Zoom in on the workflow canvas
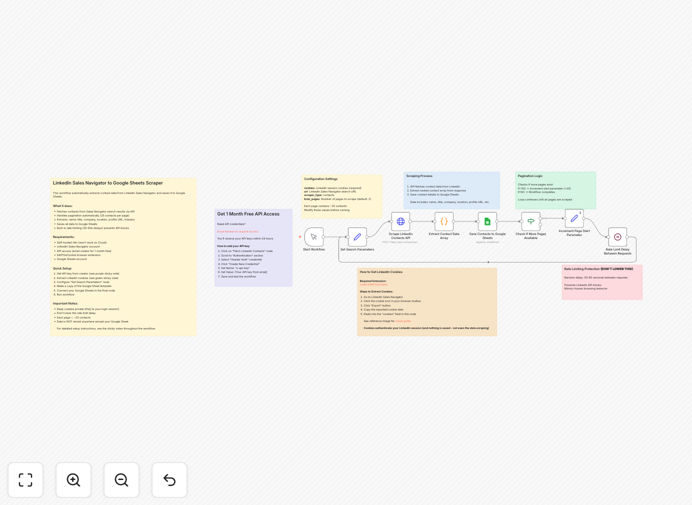Image resolution: width=692 pixels, height=505 pixels. 73,480
